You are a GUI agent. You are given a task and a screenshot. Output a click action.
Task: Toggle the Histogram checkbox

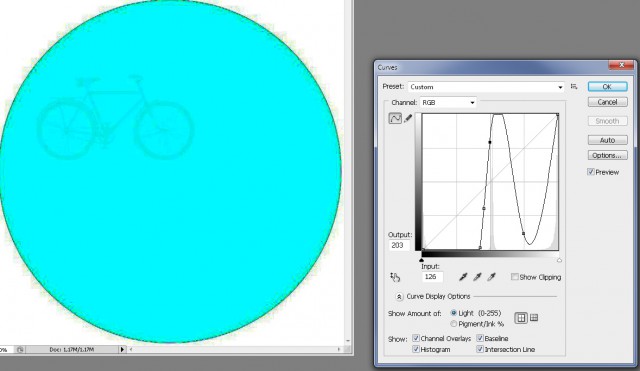(x=416, y=349)
